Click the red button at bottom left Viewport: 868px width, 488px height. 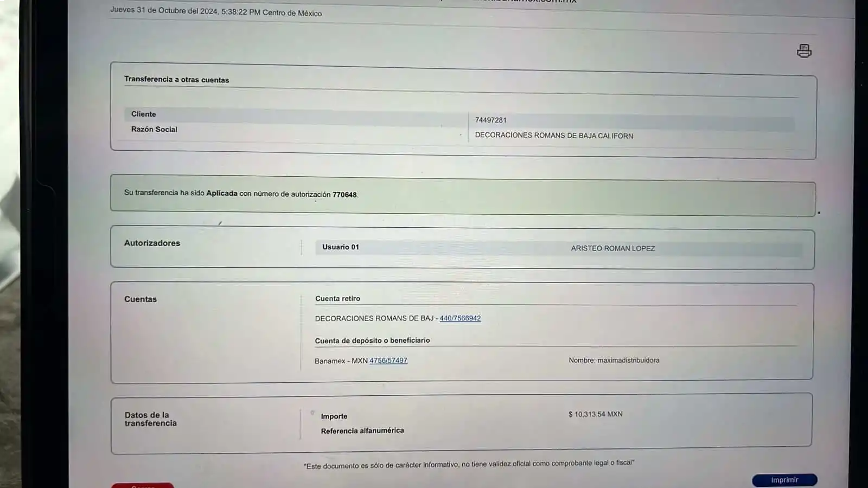pos(143,485)
